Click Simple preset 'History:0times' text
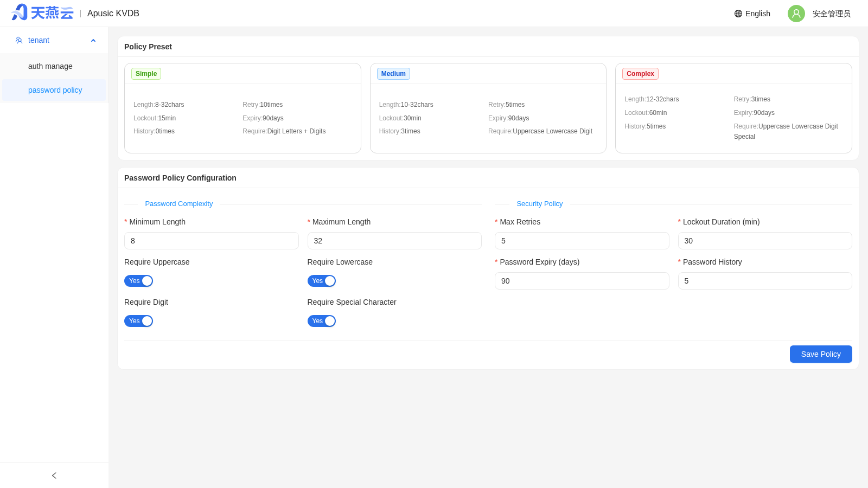The width and height of the screenshot is (868, 488). (x=154, y=131)
